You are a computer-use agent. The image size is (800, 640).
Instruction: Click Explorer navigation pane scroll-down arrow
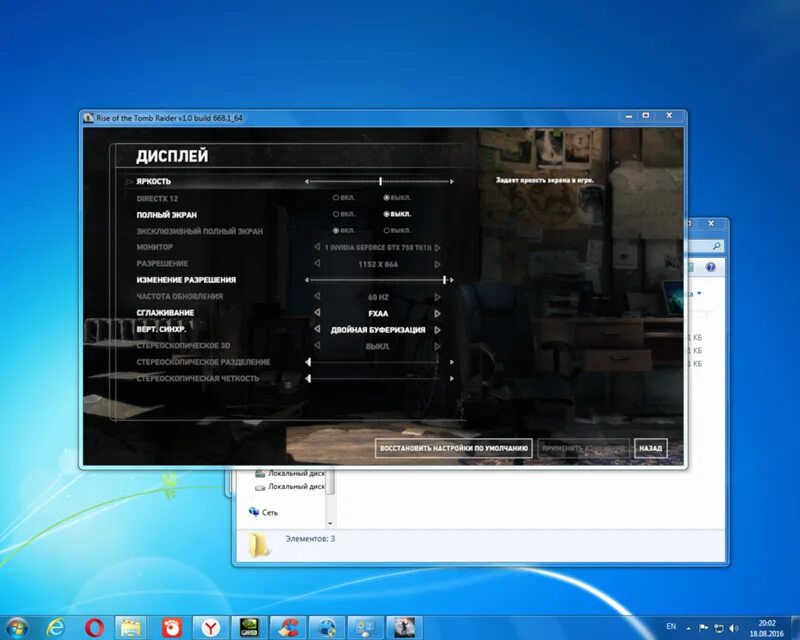pos(330,524)
